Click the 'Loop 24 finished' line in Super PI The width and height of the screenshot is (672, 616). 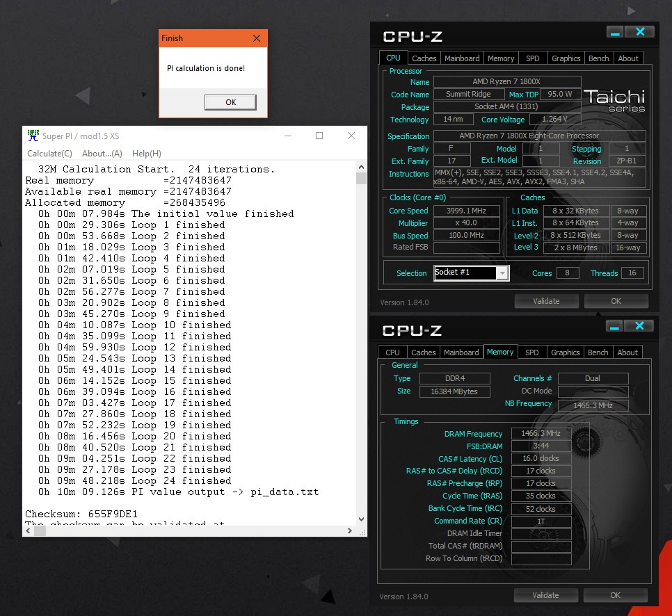[134, 480]
